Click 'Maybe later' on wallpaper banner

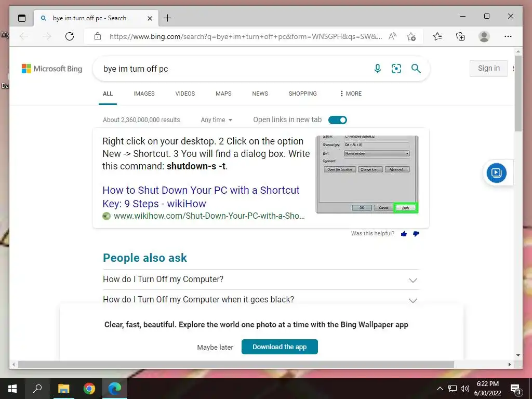(x=215, y=347)
